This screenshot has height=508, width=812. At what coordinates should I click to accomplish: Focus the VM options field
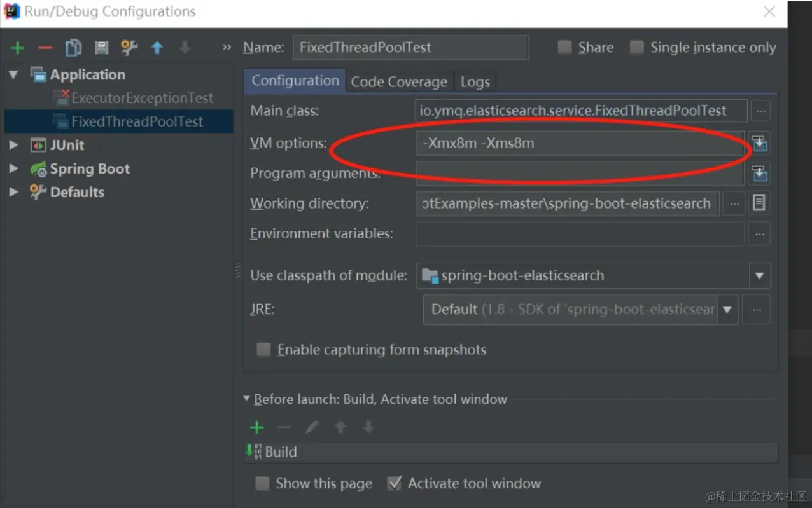click(x=580, y=143)
